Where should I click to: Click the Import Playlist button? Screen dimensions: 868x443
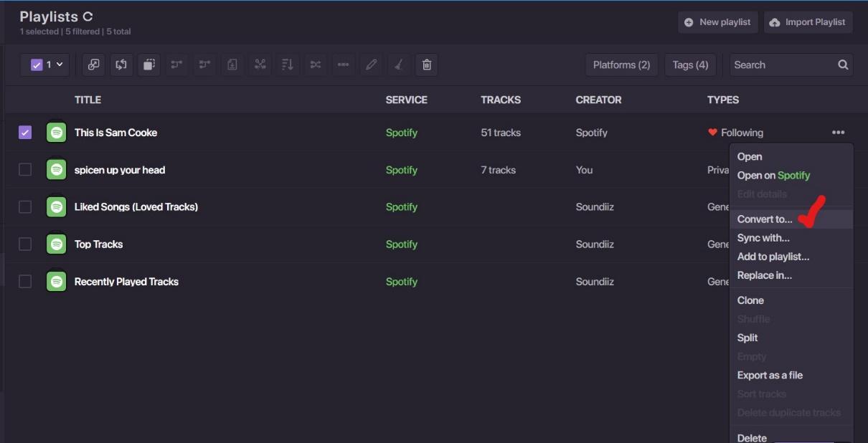[x=808, y=22]
